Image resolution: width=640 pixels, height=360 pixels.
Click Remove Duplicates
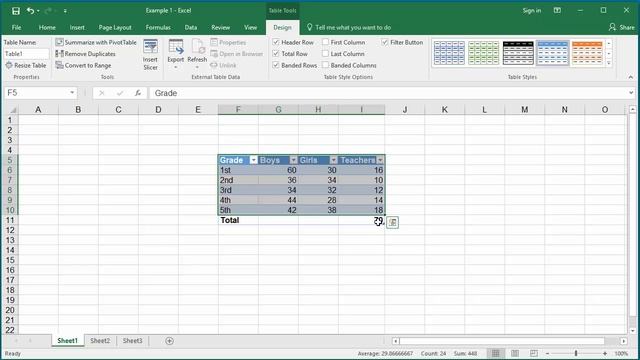(x=85, y=53)
